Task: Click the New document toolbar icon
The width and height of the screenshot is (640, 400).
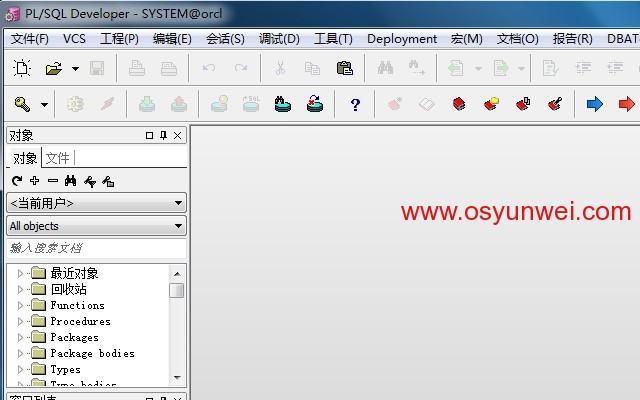Action: (22, 68)
